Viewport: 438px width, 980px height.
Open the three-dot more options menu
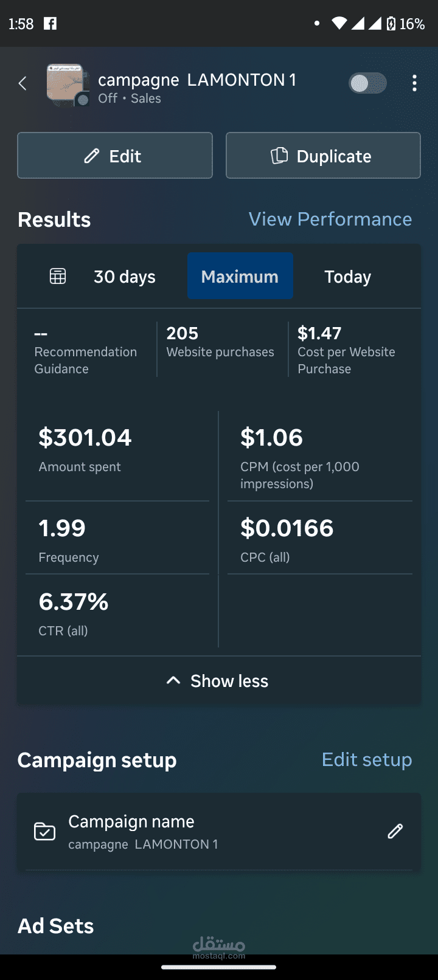click(x=414, y=83)
